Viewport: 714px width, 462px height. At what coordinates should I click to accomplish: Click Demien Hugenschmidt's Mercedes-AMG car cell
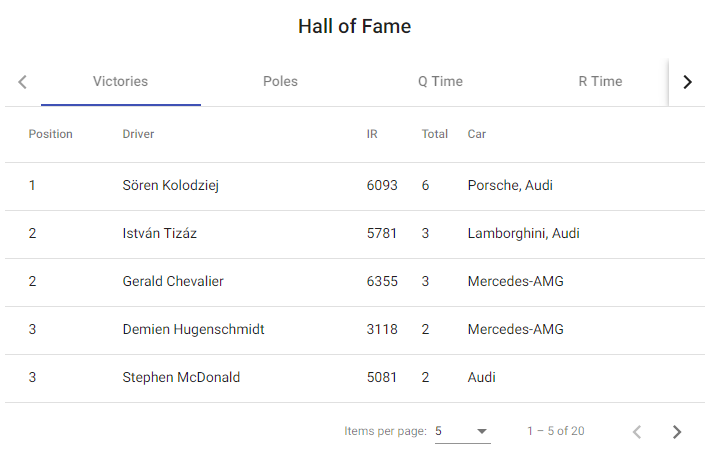(515, 330)
